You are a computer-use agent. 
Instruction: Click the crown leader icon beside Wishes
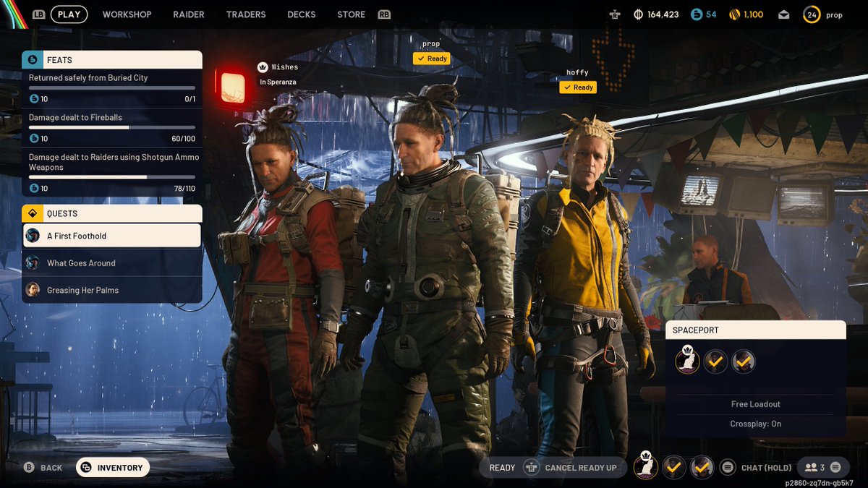263,67
